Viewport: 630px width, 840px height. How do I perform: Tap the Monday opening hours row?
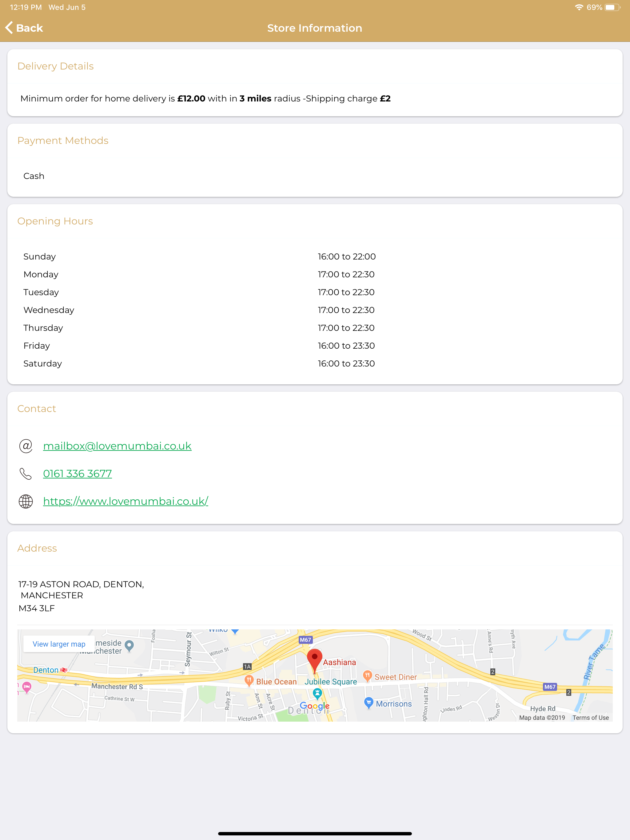point(315,275)
